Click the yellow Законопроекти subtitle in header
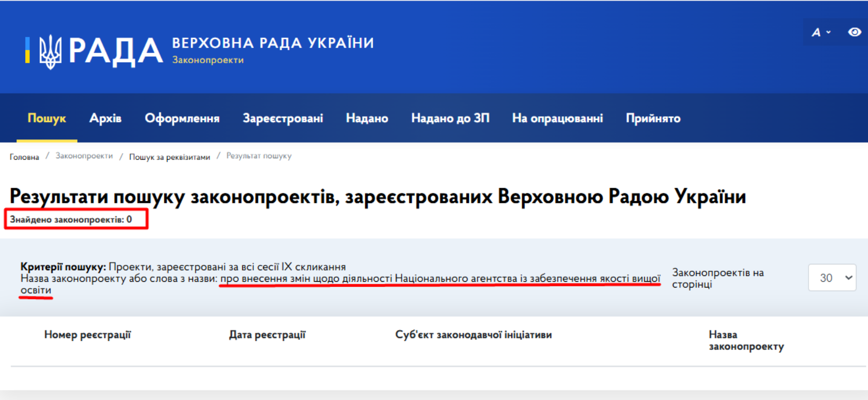Image resolution: width=868 pixels, height=400 pixels. point(208,60)
